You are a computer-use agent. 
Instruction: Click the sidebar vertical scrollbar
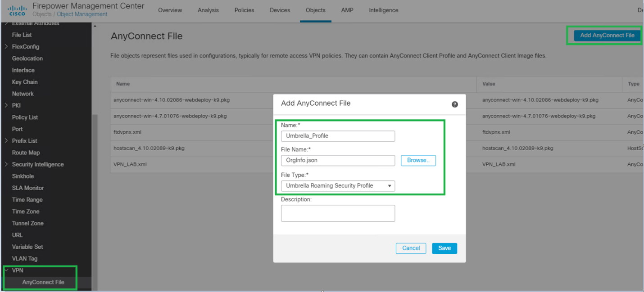[95, 202]
